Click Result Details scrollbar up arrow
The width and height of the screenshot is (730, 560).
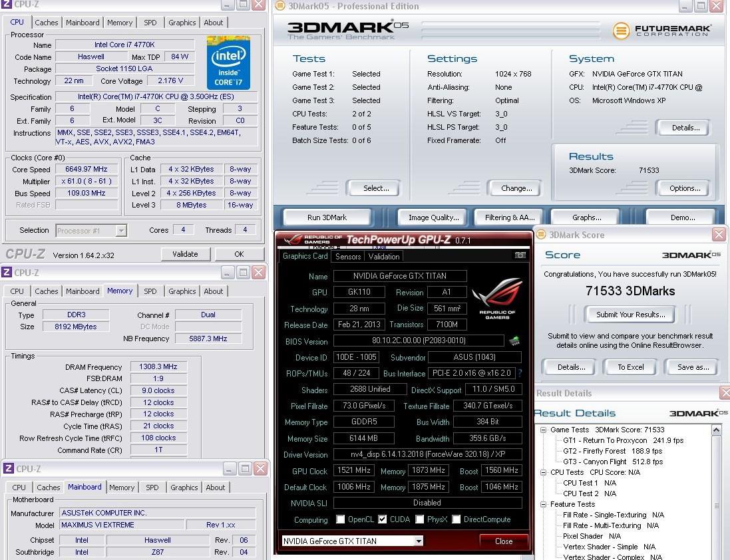tap(717, 430)
